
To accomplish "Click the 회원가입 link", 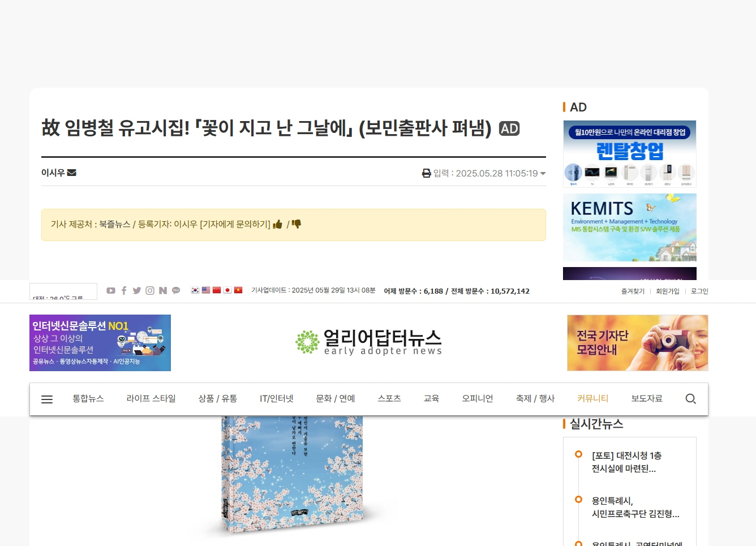I will tap(668, 291).
